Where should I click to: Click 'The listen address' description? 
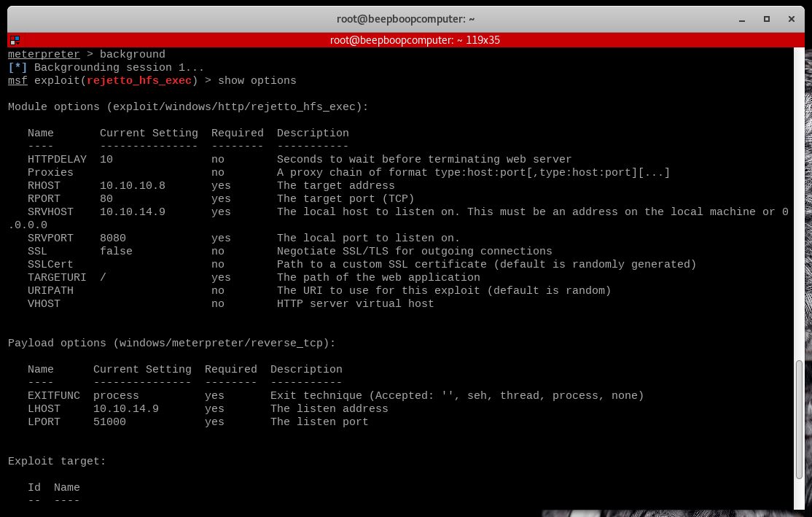pyautogui.click(x=329, y=409)
